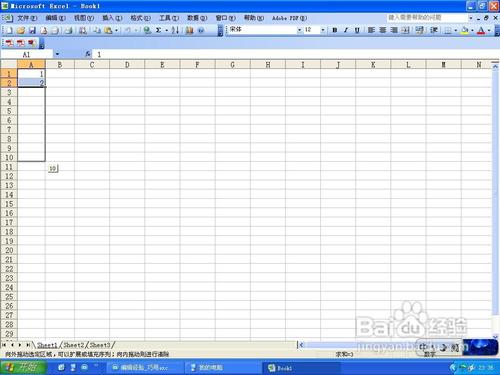Expand the Borders dropdown arrow
Image resolution: width=500 pixels, height=375 pixels.
pos(456,31)
